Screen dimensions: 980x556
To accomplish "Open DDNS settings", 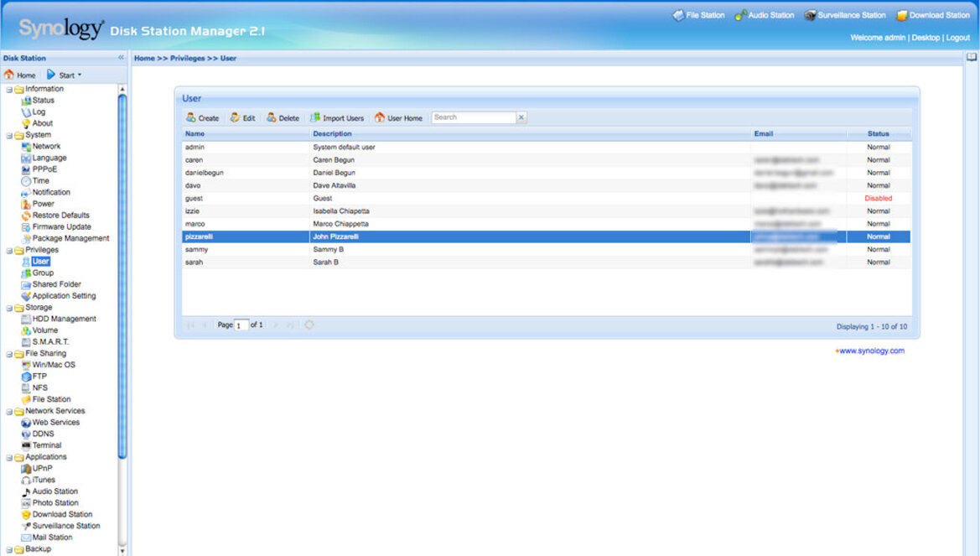I will [43, 434].
